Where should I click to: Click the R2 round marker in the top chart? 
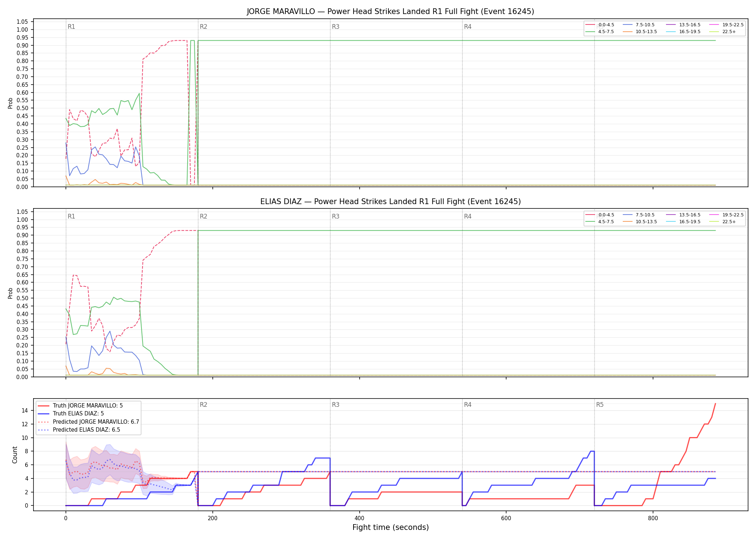[203, 27]
